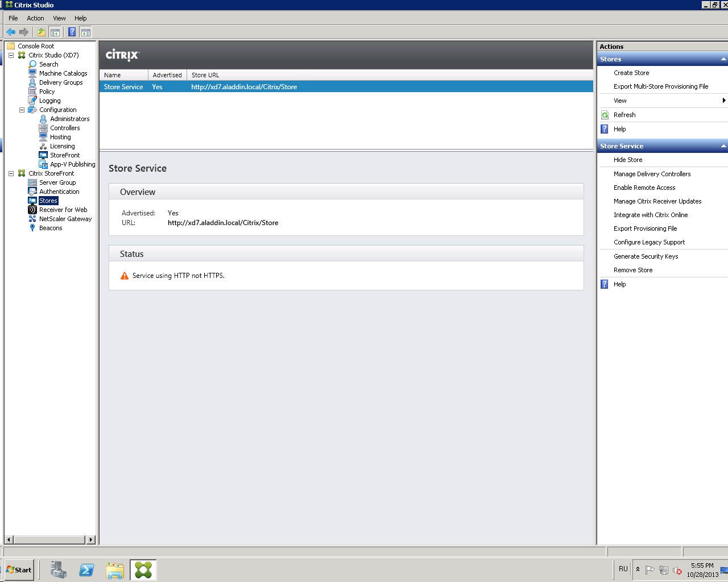Open PowerShell from the taskbar
This screenshot has width=728, height=582.
[x=86, y=570]
